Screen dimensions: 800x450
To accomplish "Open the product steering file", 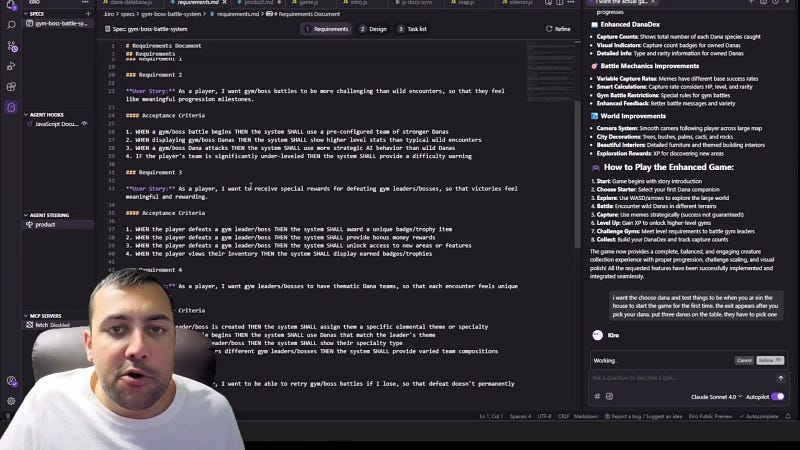I will (59, 224).
